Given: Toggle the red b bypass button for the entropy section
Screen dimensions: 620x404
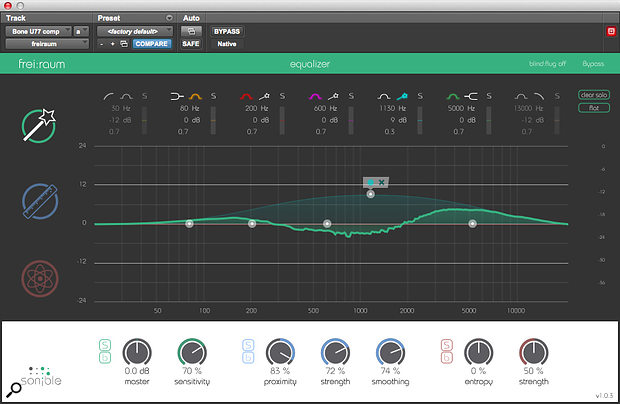Looking at the screenshot, I should point(446,357).
